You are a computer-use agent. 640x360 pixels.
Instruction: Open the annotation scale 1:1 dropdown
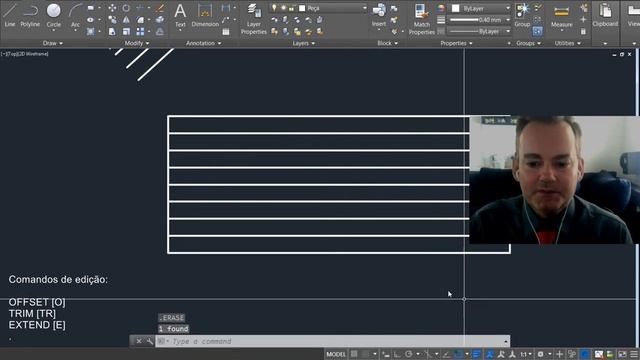click(525, 354)
